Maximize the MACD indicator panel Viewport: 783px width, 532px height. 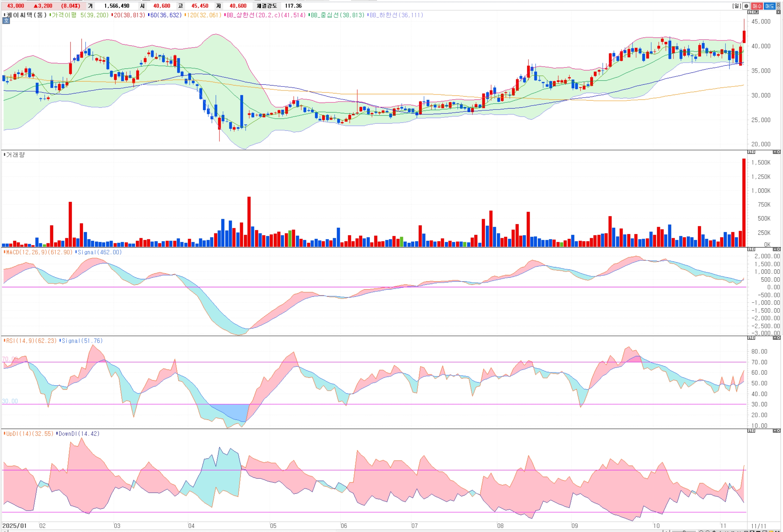pyautogui.click(x=775, y=249)
